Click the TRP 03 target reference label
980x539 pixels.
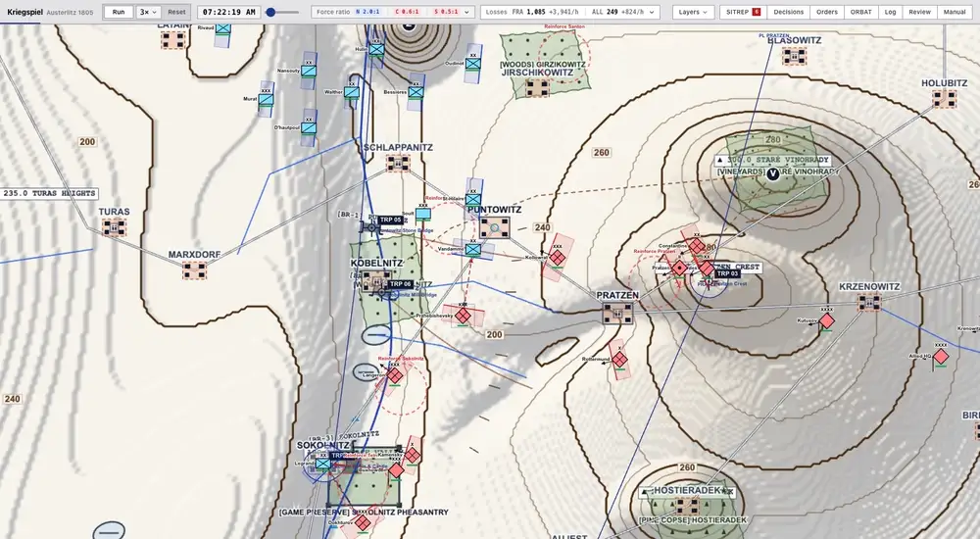727,273
